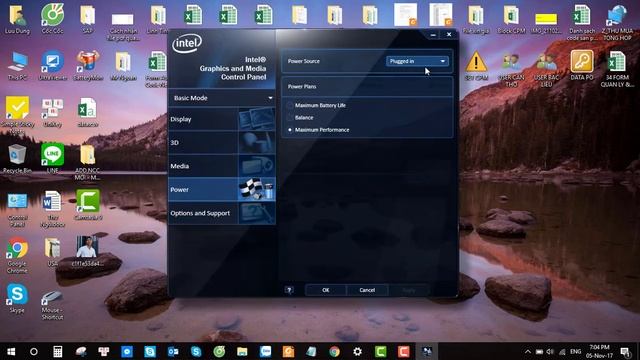Screen dimensions: 640x360
Task: Select the Balance power plan
Action: (x=301, y=118)
